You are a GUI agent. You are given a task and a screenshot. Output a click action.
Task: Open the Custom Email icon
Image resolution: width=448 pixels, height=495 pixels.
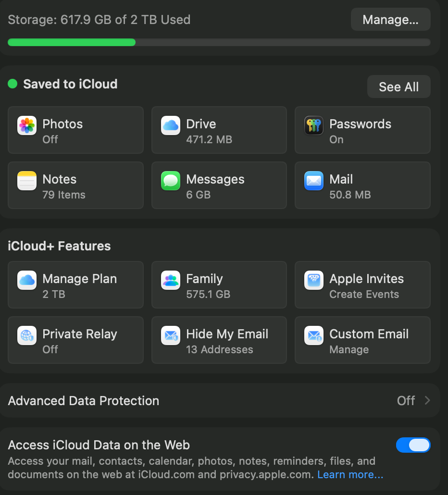click(x=314, y=336)
